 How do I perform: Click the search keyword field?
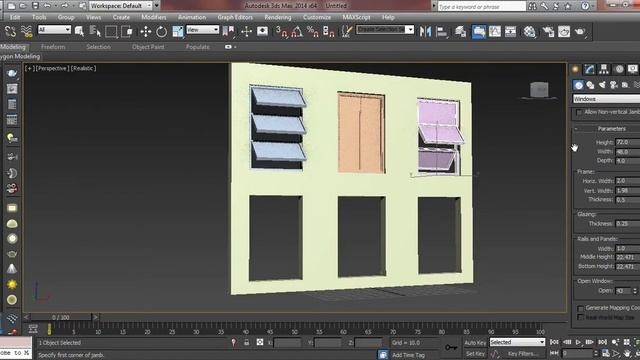(x=482, y=7)
